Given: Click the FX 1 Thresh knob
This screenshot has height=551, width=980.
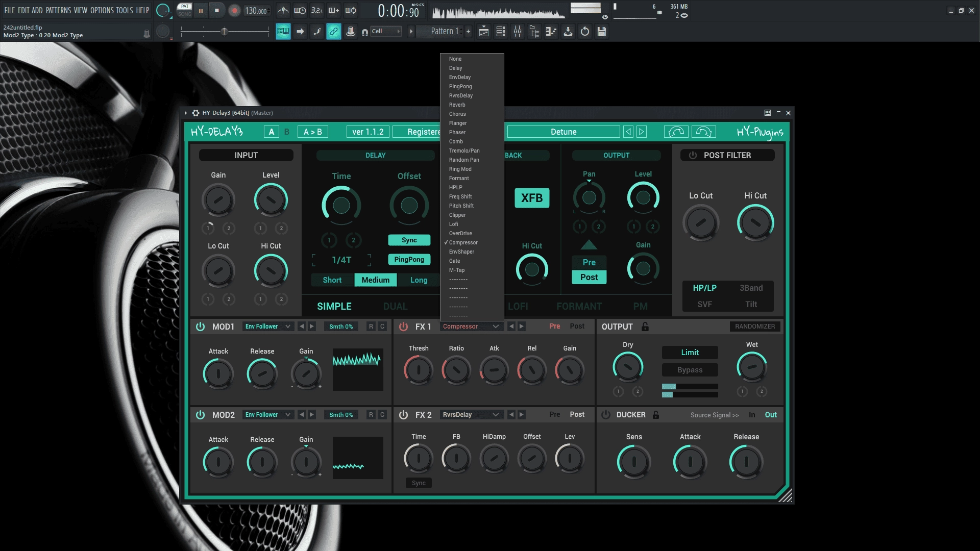Looking at the screenshot, I should (x=419, y=370).
